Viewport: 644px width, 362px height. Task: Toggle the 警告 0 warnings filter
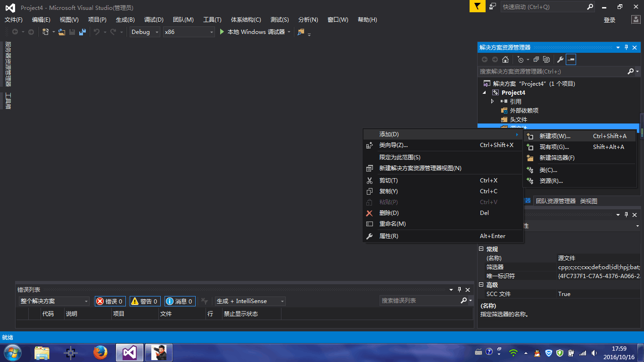coord(145,301)
